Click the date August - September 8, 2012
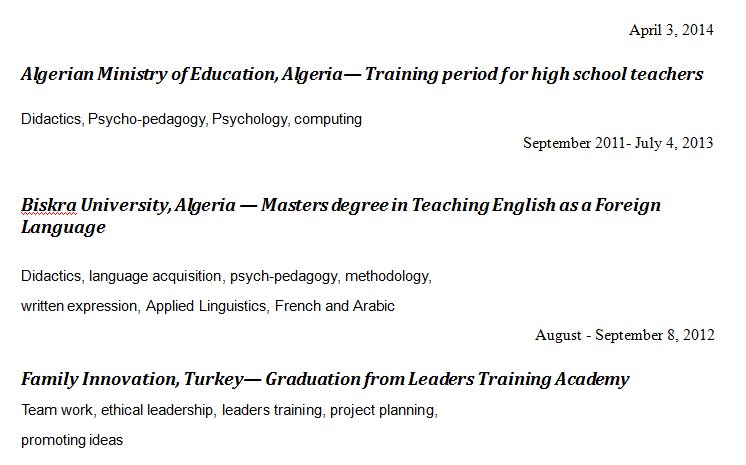Image resolution: width=746 pixels, height=465 pixels. point(624,335)
